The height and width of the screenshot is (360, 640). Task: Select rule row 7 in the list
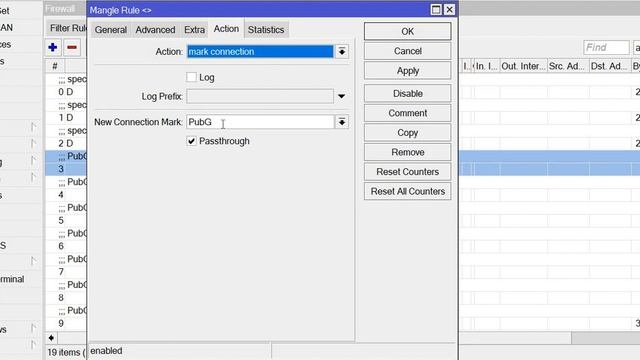coord(65,272)
